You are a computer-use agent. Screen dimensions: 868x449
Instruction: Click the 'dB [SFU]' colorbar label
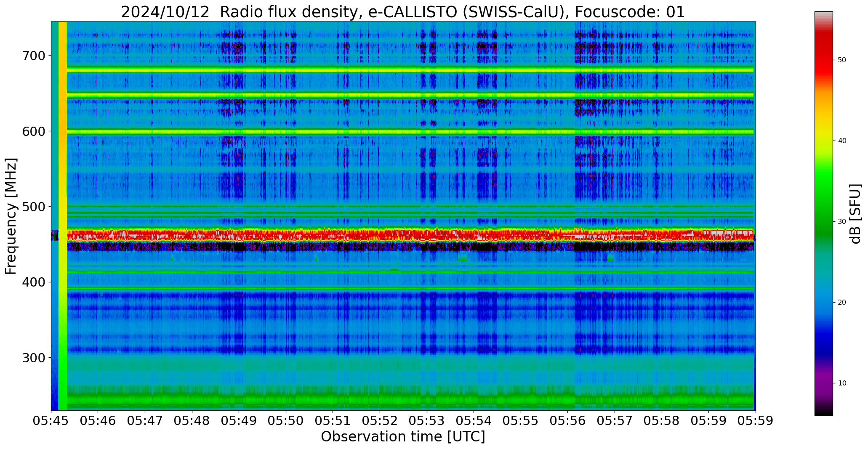click(x=855, y=213)
